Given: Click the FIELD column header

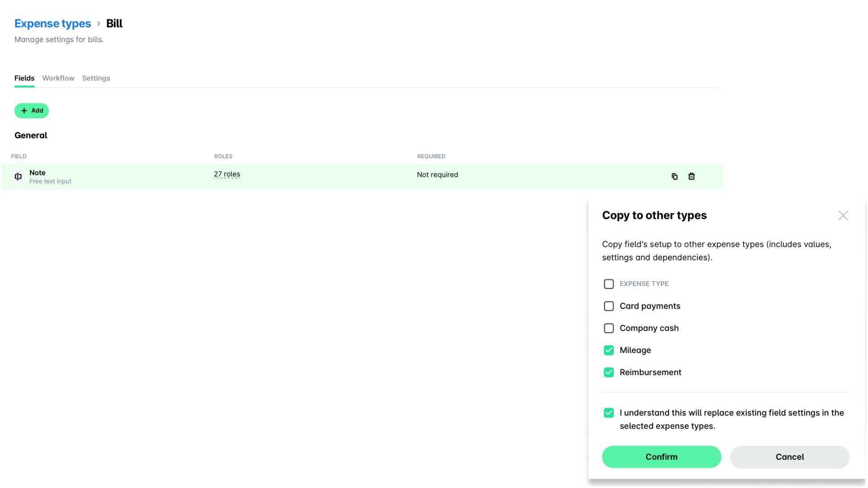Looking at the screenshot, I should pyautogui.click(x=19, y=156).
